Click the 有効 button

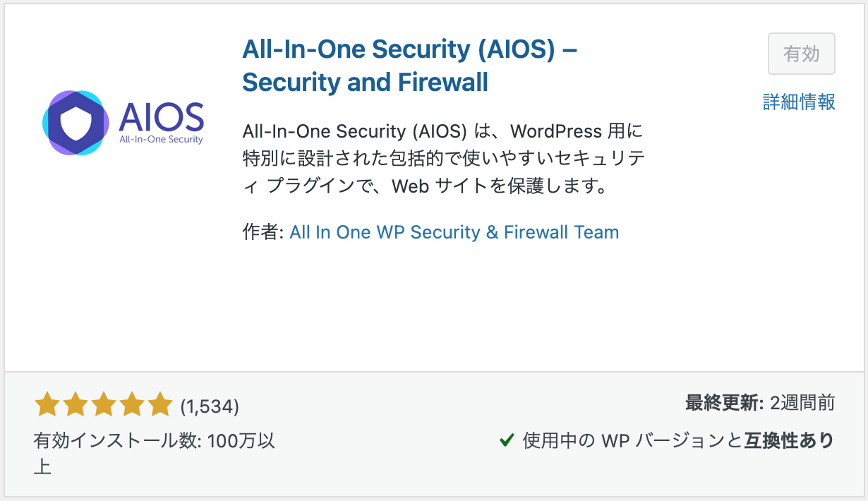click(x=802, y=54)
